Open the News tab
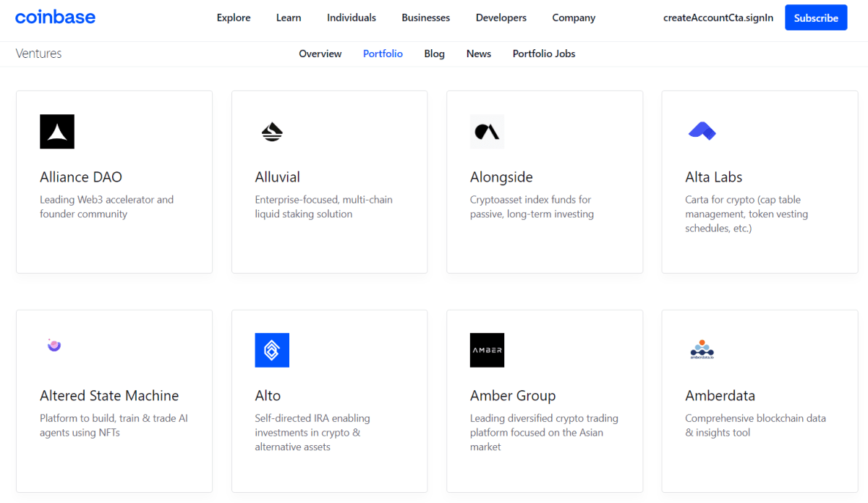Screen dimensions: 868x503 (479, 54)
